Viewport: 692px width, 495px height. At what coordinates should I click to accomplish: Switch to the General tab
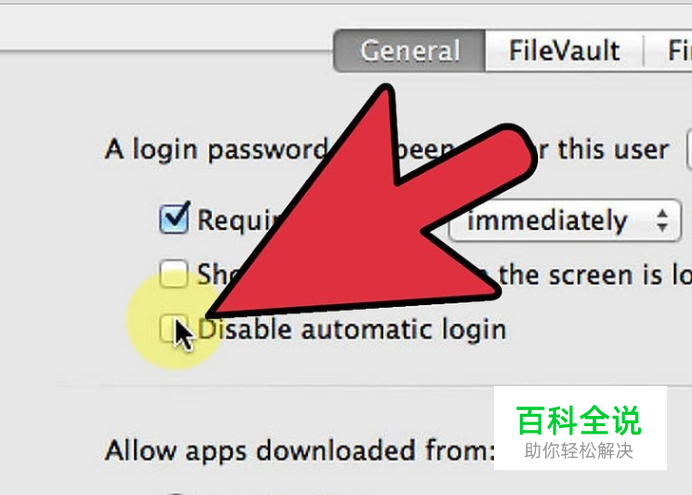[x=410, y=51]
